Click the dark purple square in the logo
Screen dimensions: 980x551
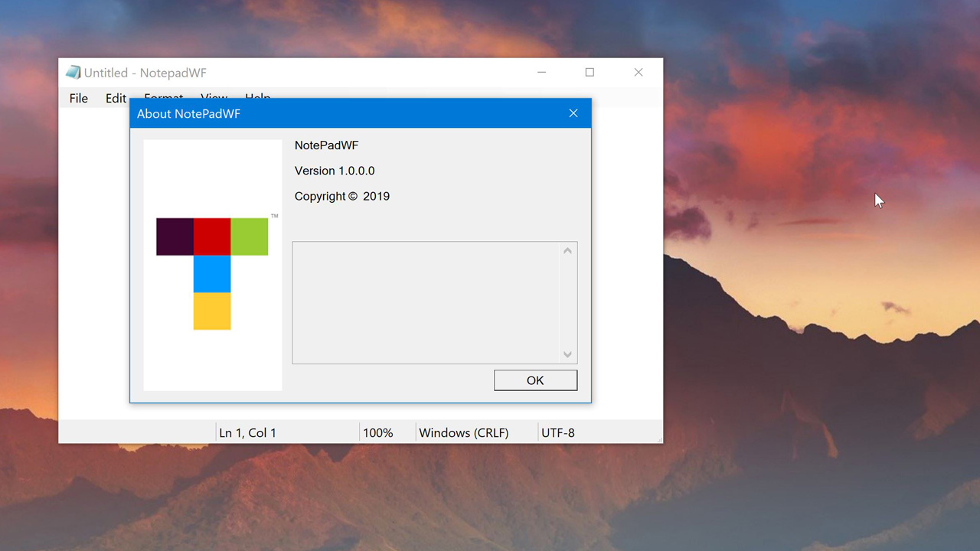coord(175,236)
